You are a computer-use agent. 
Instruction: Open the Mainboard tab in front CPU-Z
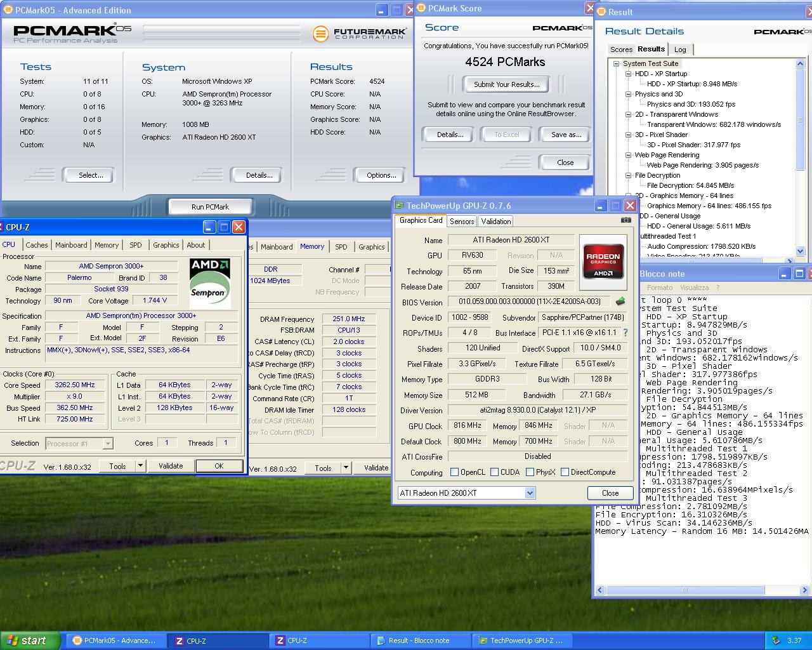71,245
